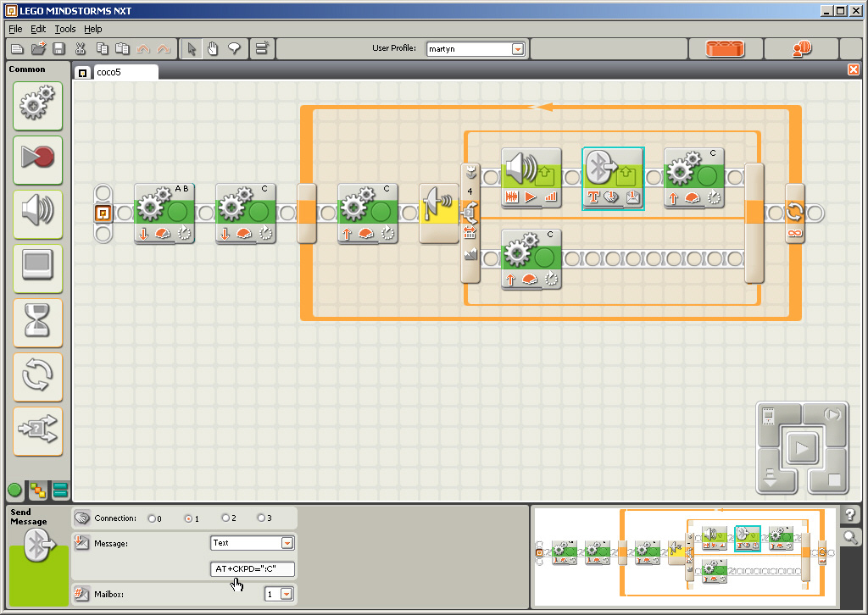Viewport: 868px width, 615px height.
Task: Select the Display block in Common palette
Action: tap(37, 269)
